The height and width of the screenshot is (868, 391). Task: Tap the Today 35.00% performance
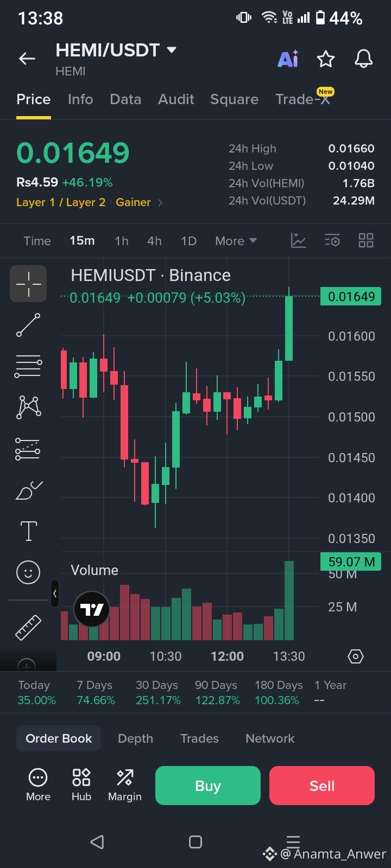(36, 693)
